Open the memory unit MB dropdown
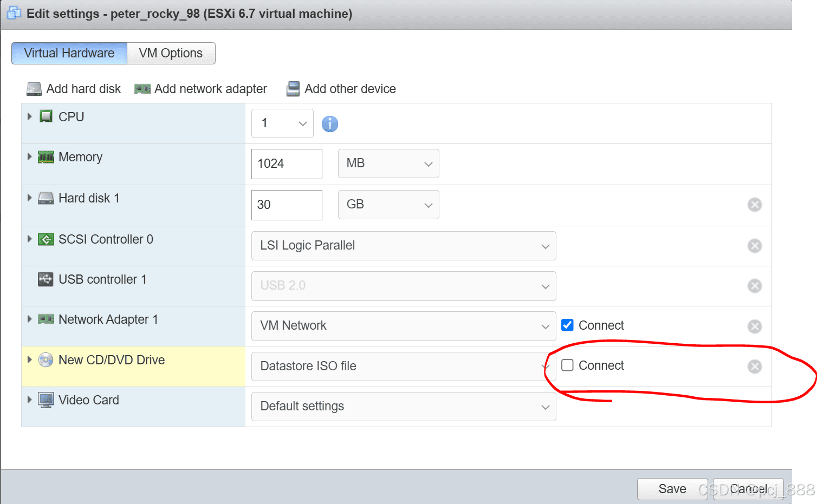817x504 pixels. 388,163
